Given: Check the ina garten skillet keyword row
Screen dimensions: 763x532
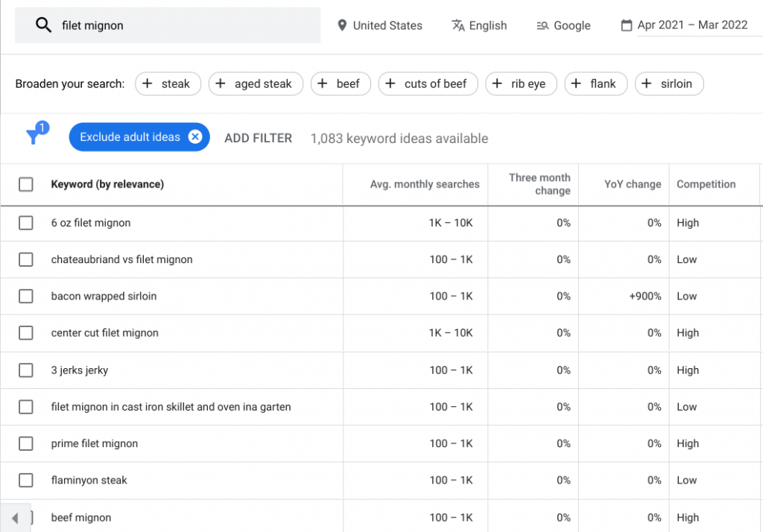Looking at the screenshot, I should click(x=26, y=407).
